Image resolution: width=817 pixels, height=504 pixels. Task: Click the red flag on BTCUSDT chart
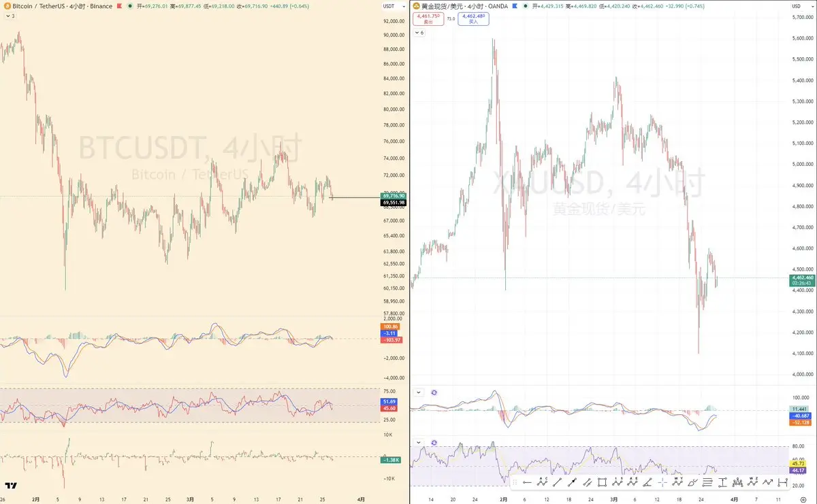pyautogui.click(x=121, y=6)
